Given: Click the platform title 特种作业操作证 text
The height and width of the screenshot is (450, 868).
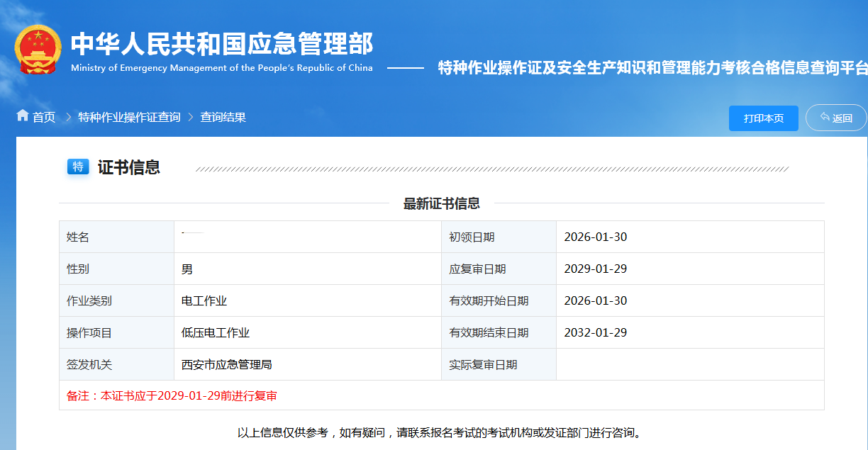Looking at the screenshot, I should click(652, 68).
